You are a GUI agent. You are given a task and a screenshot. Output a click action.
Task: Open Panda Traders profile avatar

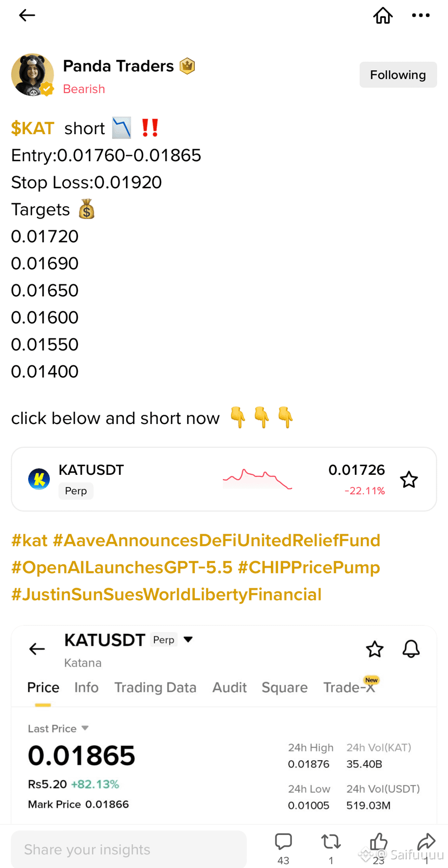(32, 75)
